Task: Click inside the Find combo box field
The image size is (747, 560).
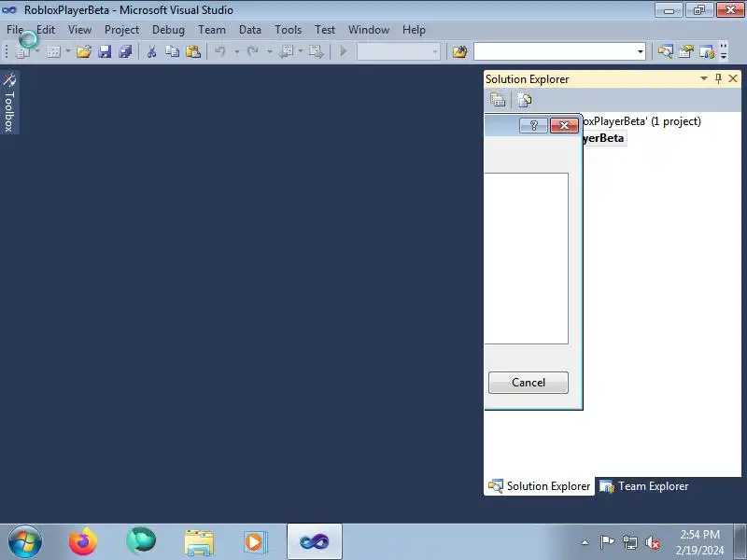Action: 554,51
